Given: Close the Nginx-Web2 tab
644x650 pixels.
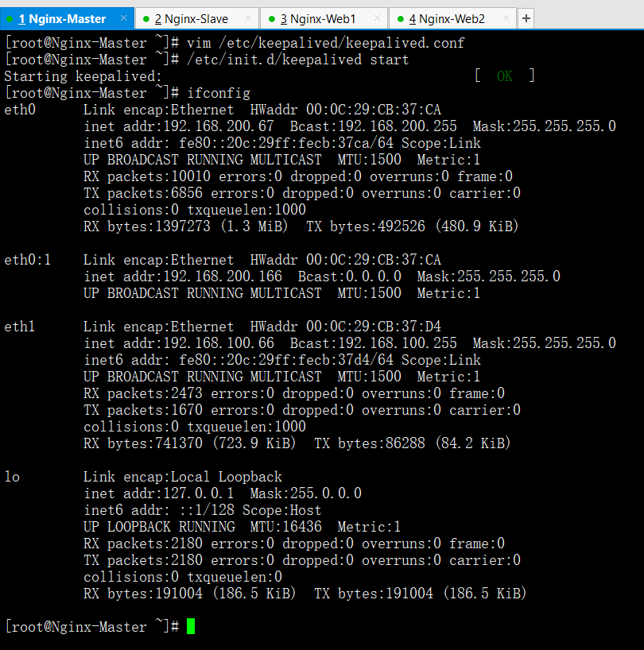Looking at the screenshot, I should click(506, 18).
